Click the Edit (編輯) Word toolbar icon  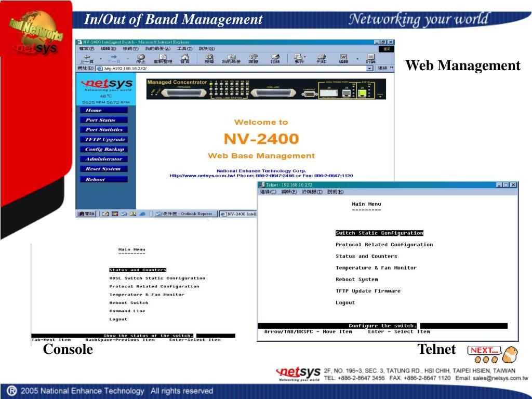tap(343, 59)
